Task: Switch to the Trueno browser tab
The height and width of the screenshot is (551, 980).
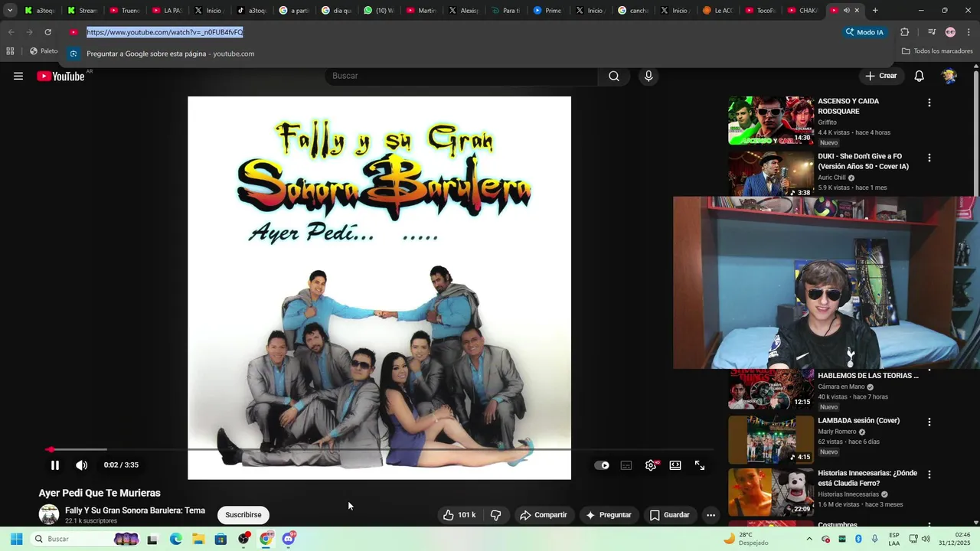Action: point(124,11)
